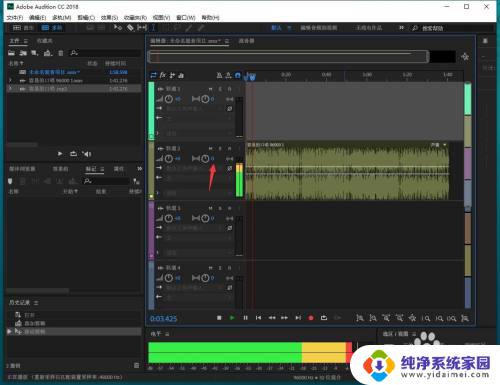Click the Rewind transport button

click(x=272, y=318)
